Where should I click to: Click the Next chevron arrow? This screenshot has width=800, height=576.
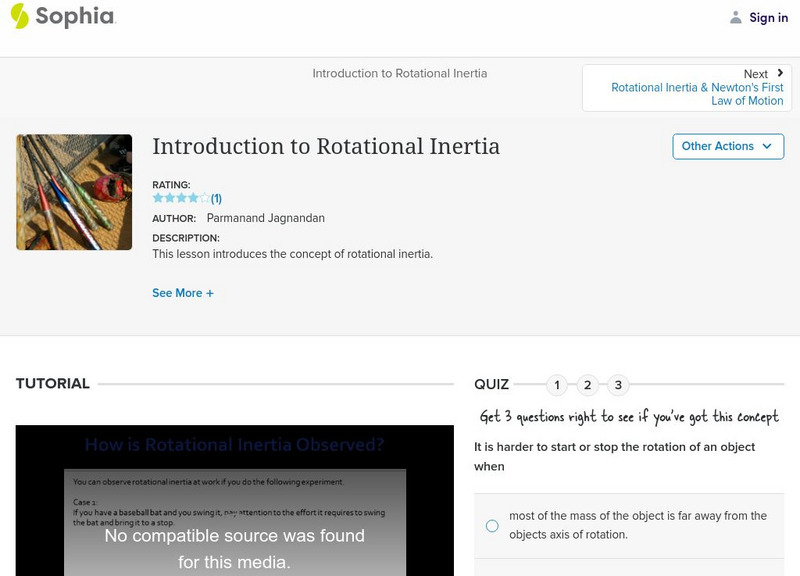[779, 73]
